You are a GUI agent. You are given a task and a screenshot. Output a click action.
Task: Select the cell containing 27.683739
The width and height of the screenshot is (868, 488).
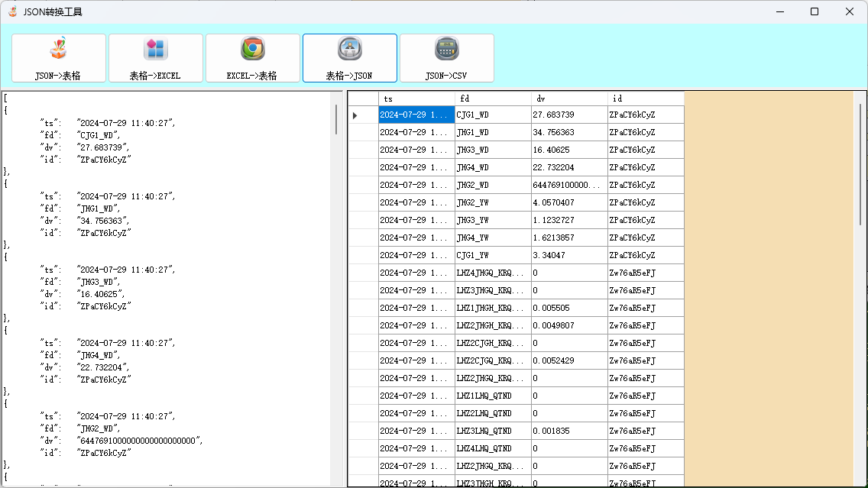pos(569,113)
